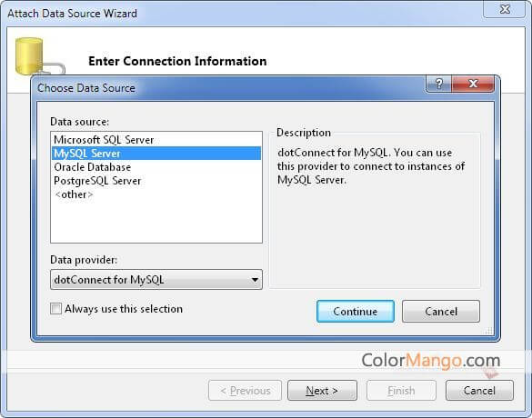The width and height of the screenshot is (532, 418).
Task: Click the dialog resize grip corner
Action: click(489, 331)
